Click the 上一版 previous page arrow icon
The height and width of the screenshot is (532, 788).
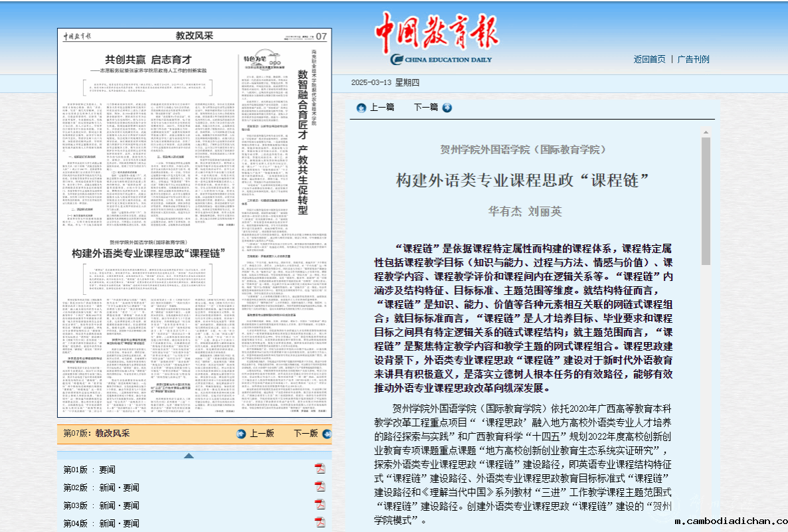241,434
